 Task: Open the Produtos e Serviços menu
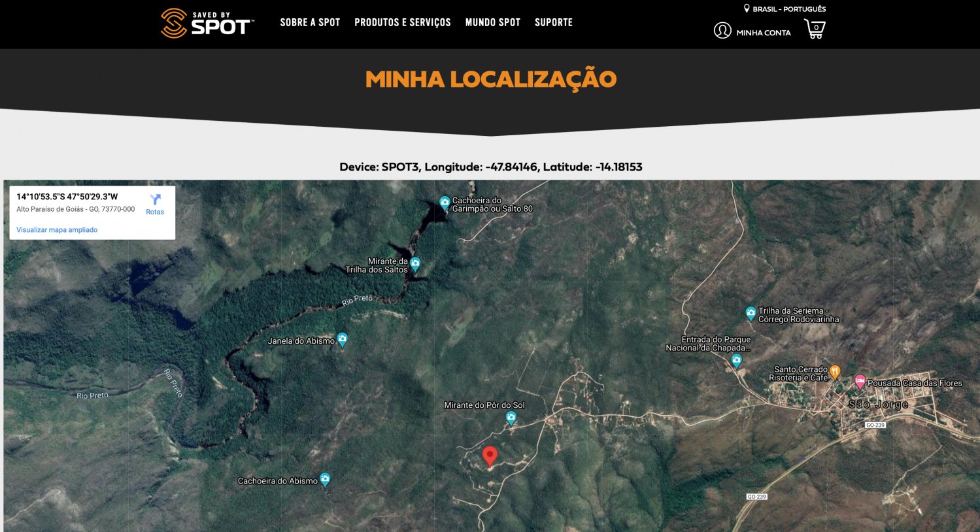pyautogui.click(x=402, y=22)
